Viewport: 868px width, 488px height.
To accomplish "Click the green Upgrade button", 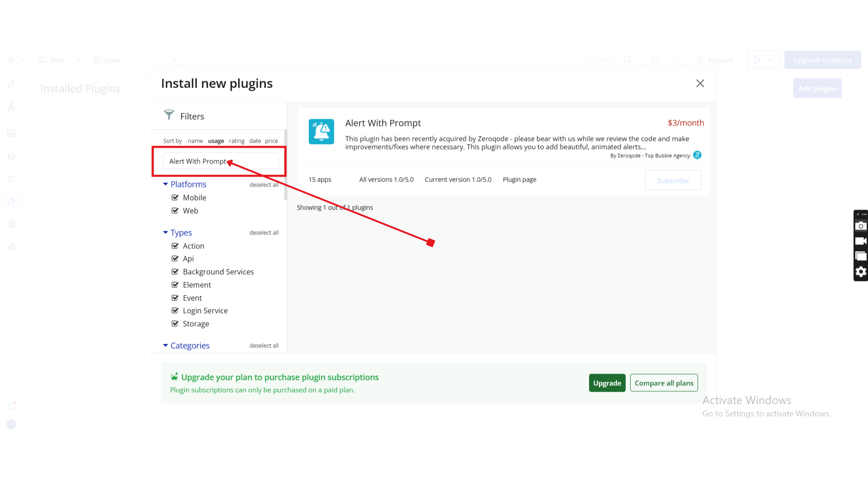I will tap(607, 383).
